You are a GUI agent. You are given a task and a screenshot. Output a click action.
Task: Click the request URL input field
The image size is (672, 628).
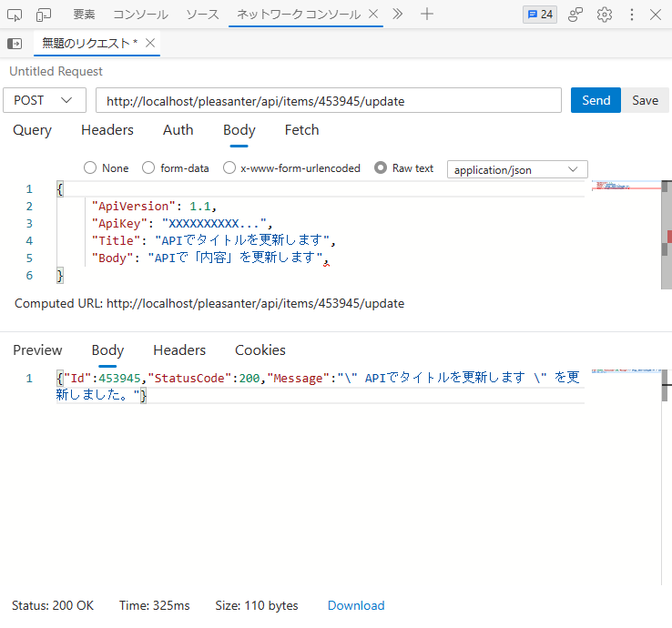pyautogui.click(x=329, y=101)
